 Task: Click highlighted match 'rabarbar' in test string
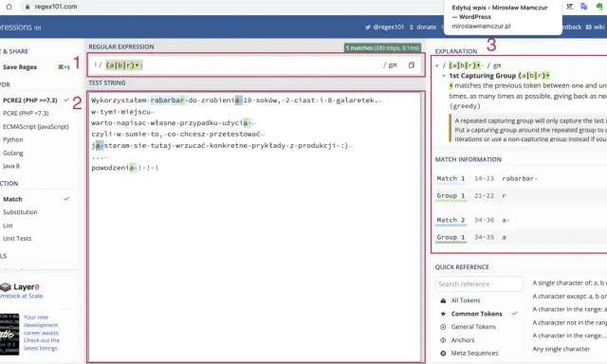click(167, 100)
